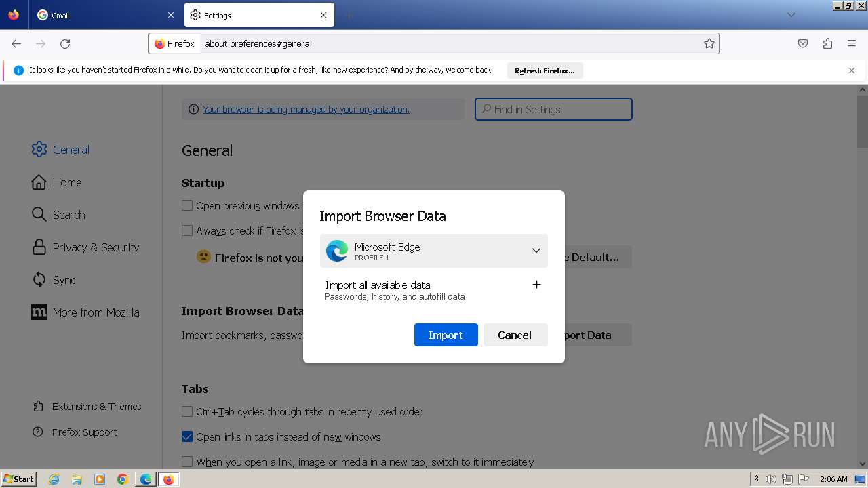Screen dimensions: 868x488
Task: Click the Firefox logo pinned tab icon
Action: 14,15
